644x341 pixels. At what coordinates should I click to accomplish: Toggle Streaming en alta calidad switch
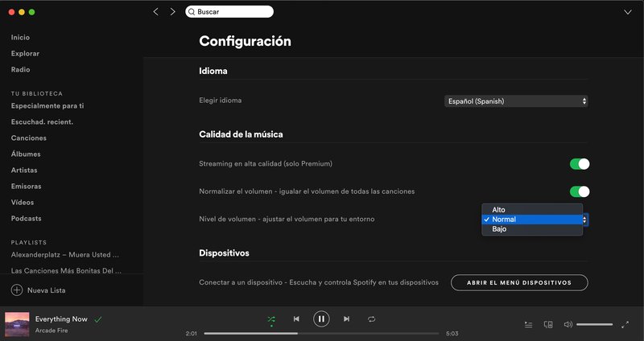pos(580,164)
